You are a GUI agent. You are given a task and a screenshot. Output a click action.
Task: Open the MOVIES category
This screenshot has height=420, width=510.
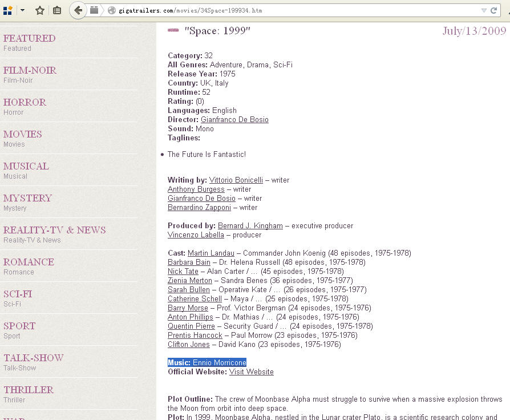[x=22, y=134]
